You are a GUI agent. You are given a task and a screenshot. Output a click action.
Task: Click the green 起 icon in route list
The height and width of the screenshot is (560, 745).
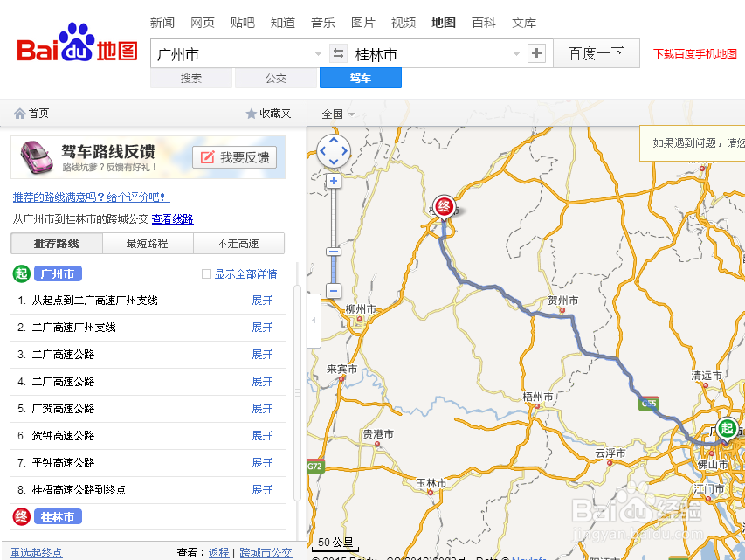(x=21, y=273)
